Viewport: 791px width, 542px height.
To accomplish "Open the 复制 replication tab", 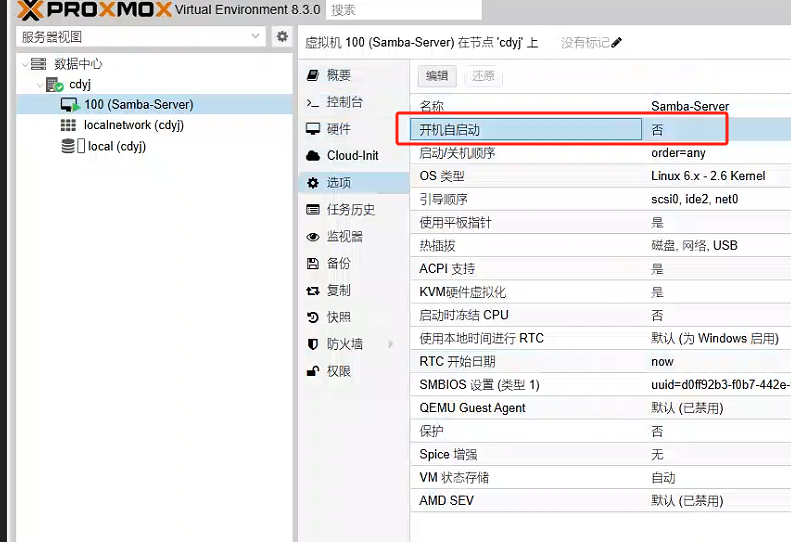I will click(353, 290).
